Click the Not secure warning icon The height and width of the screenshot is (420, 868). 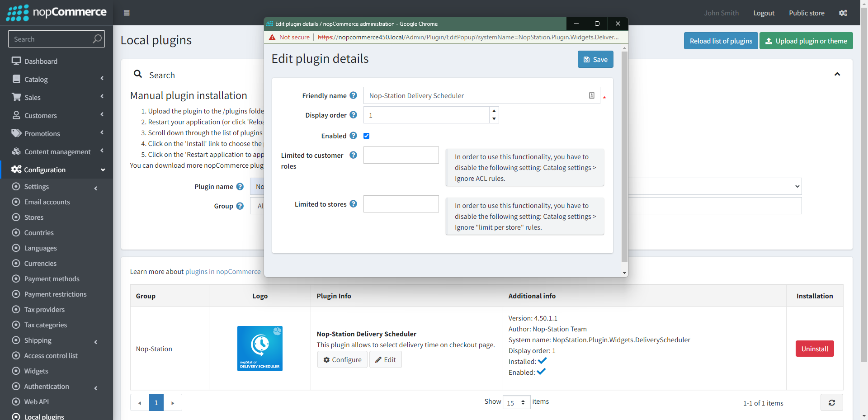272,37
